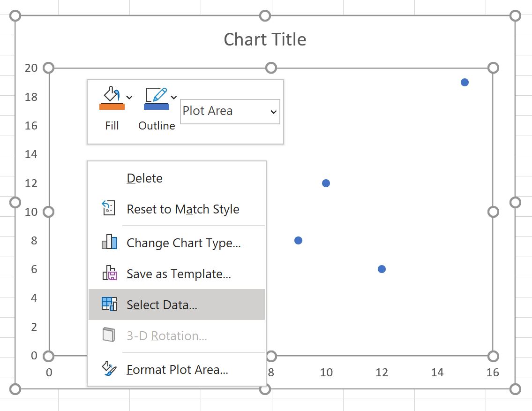Click the axis label showing 16

[492, 372]
